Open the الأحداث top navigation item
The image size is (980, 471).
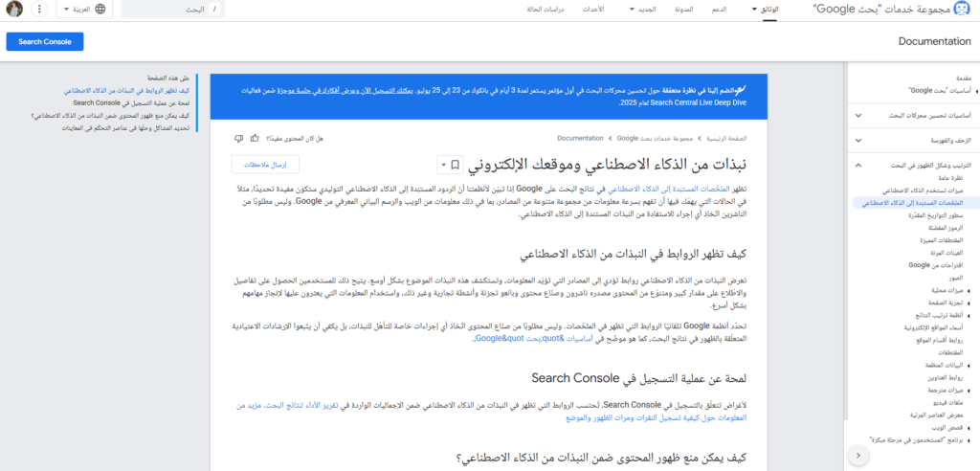593,10
